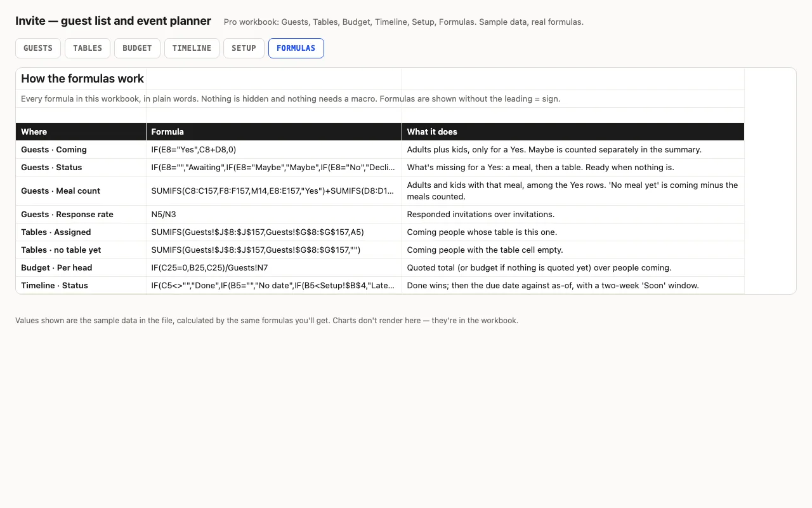Click the formula starting IF(E8="","Awaiting"
Screen dimensions: 812x508
point(274,168)
